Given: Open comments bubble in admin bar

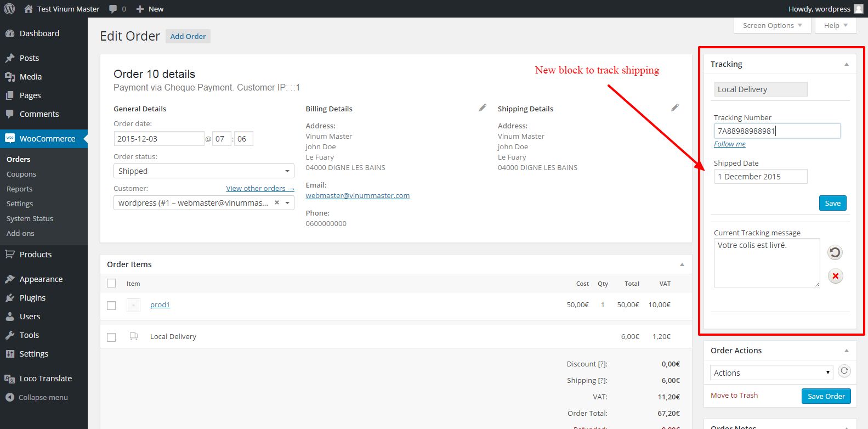Looking at the screenshot, I should [x=117, y=9].
